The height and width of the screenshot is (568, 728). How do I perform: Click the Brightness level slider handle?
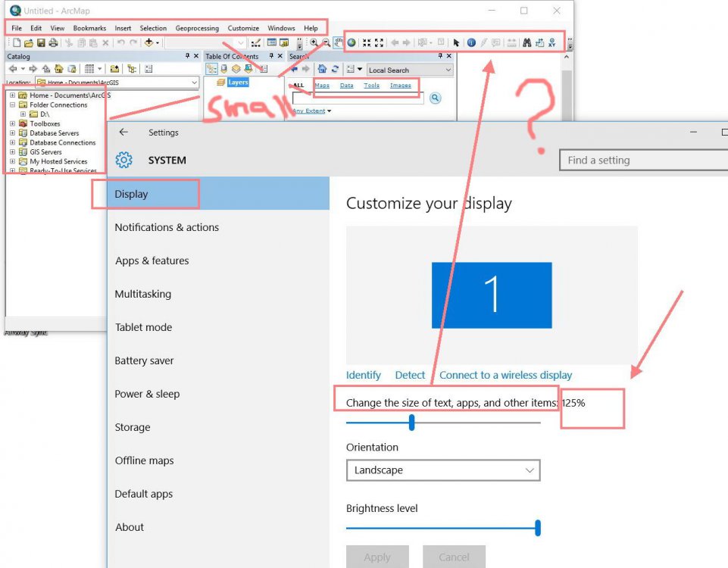(538, 528)
